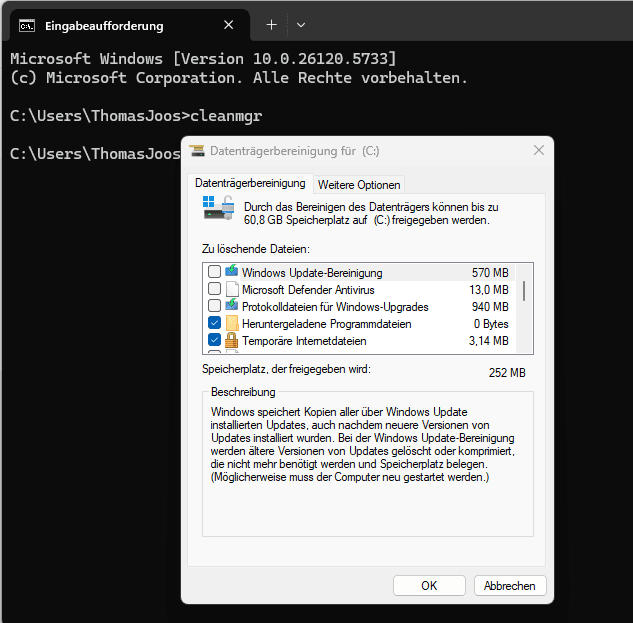Enable the Windows Update-Bereinigung checkbox
The height and width of the screenshot is (623, 633).
(x=214, y=272)
